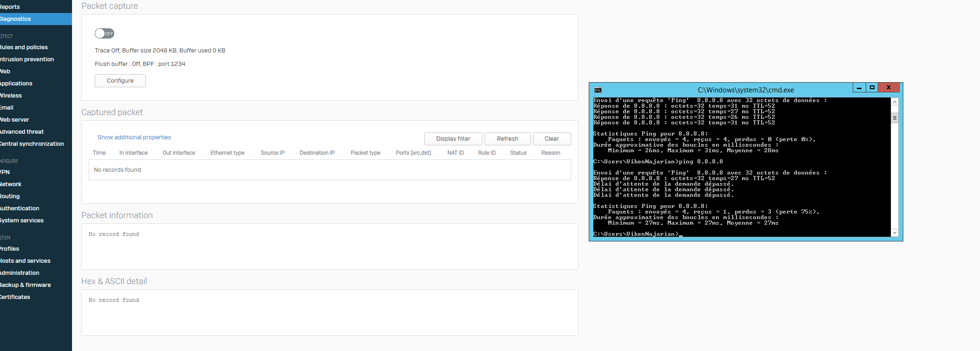Click the Source IP column header

tap(272, 153)
